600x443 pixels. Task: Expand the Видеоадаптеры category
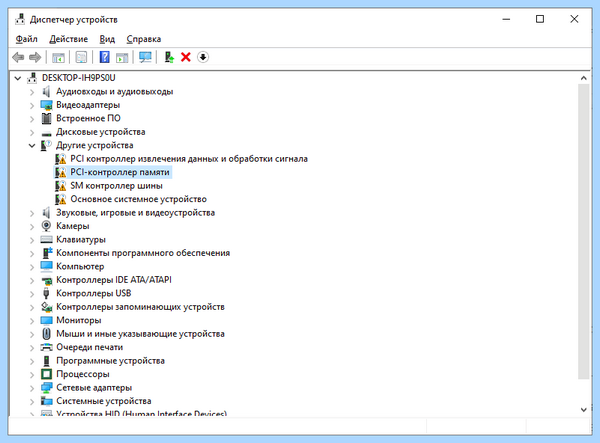pos(32,105)
